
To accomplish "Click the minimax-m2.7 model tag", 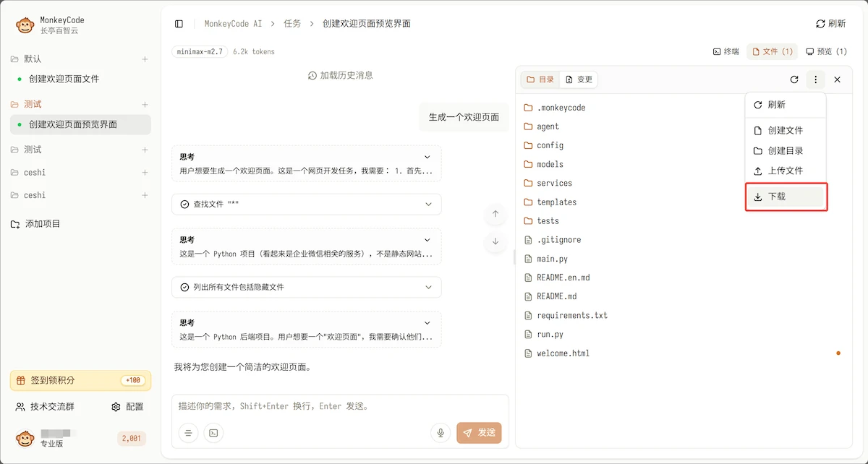I will pos(200,52).
